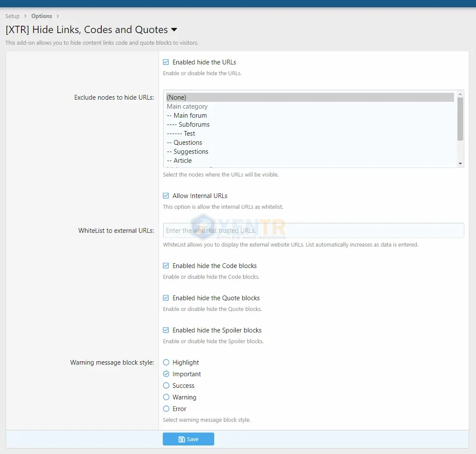476x454 pixels.
Task: Toggle Enabled hide the Quote blocks
Action: [166, 298]
